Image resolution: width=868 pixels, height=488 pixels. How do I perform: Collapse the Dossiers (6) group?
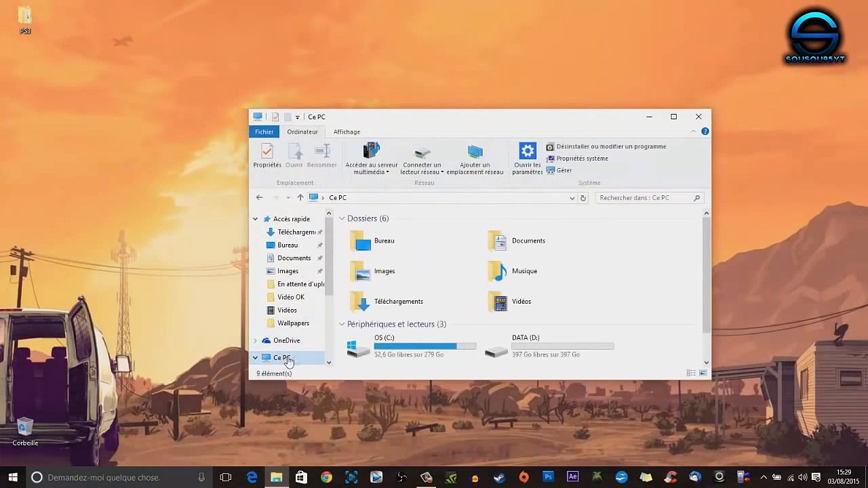(342, 219)
